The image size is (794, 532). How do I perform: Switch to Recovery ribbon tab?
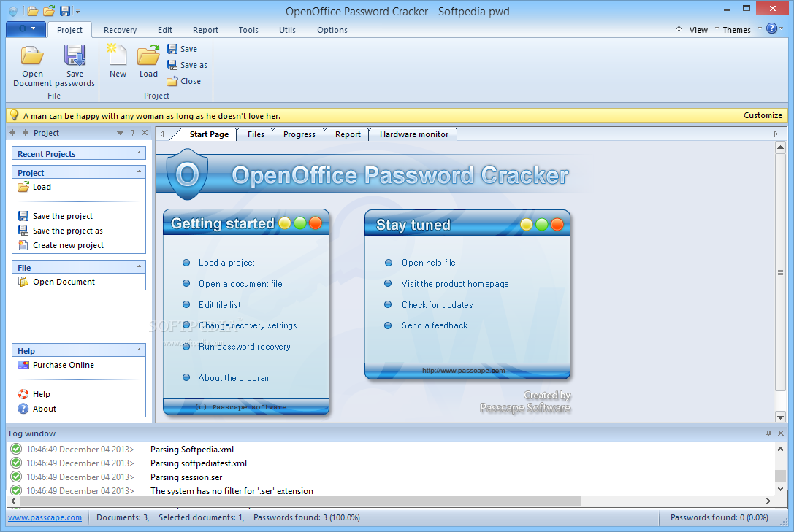(120, 30)
